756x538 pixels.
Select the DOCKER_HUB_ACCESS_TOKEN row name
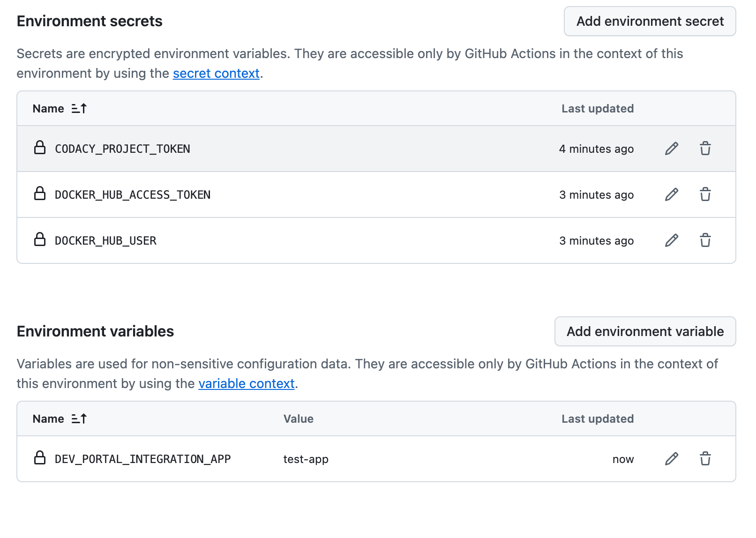pyautogui.click(x=133, y=195)
